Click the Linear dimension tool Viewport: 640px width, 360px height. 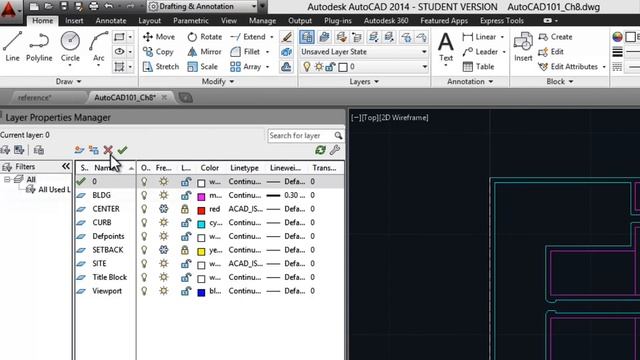coord(479,37)
